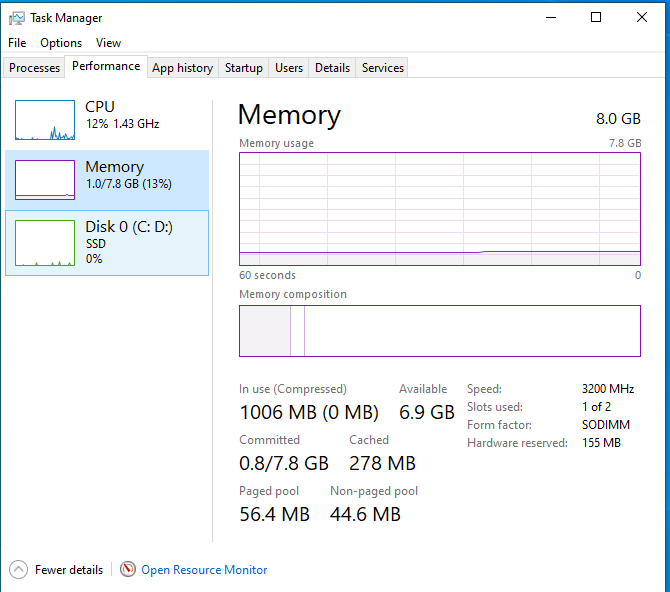
Task: Maximize the Task Manager window
Action: 596,18
